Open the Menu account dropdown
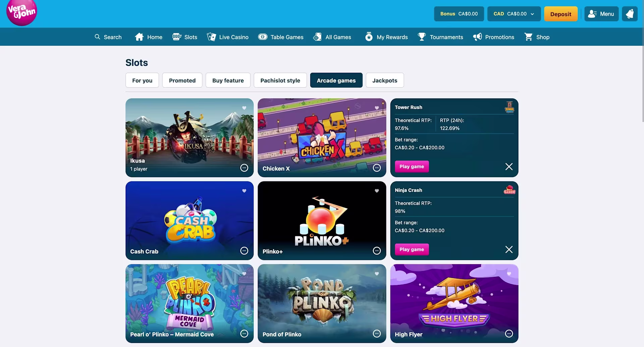Screen dimensions: 644x347 pos(601,14)
